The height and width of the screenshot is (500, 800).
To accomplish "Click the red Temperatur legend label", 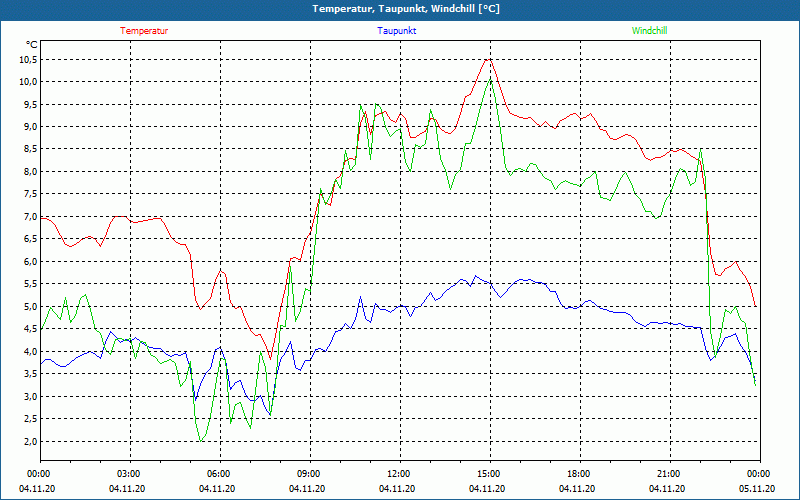I will (x=144, y=31).
